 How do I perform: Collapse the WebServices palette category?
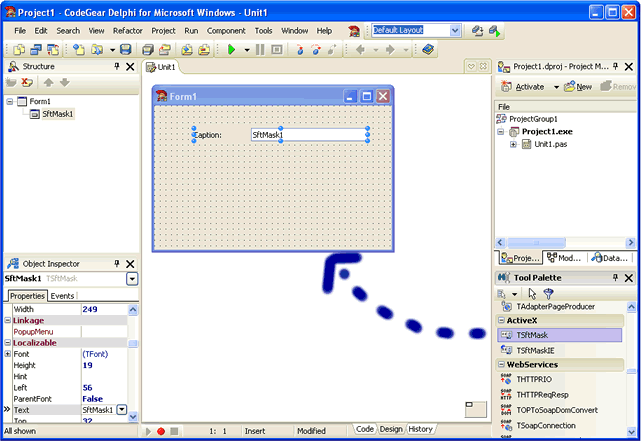(501, 365)
